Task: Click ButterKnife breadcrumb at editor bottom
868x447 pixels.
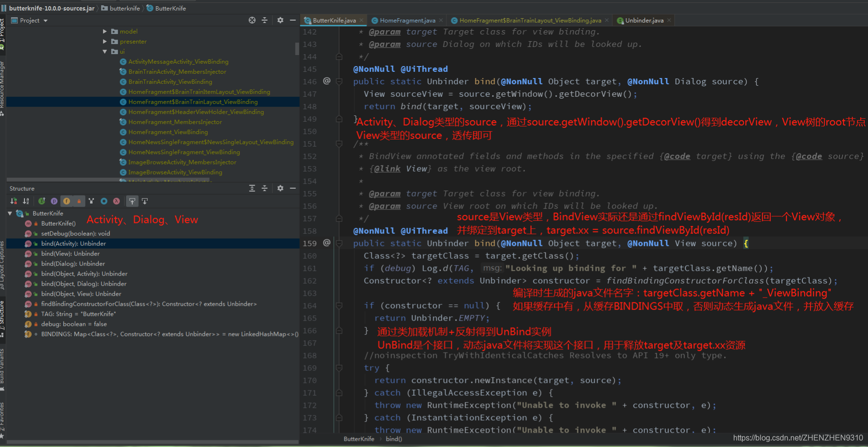Action: click(359, 439)
